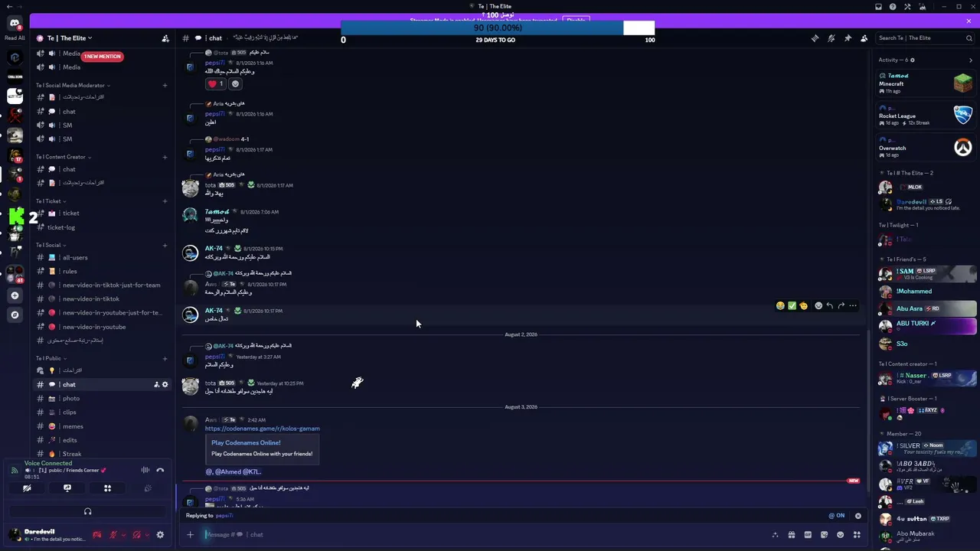Share your screen in voice panel
The height and width of the screenshot is (551, 980).
tap(67, 488)
